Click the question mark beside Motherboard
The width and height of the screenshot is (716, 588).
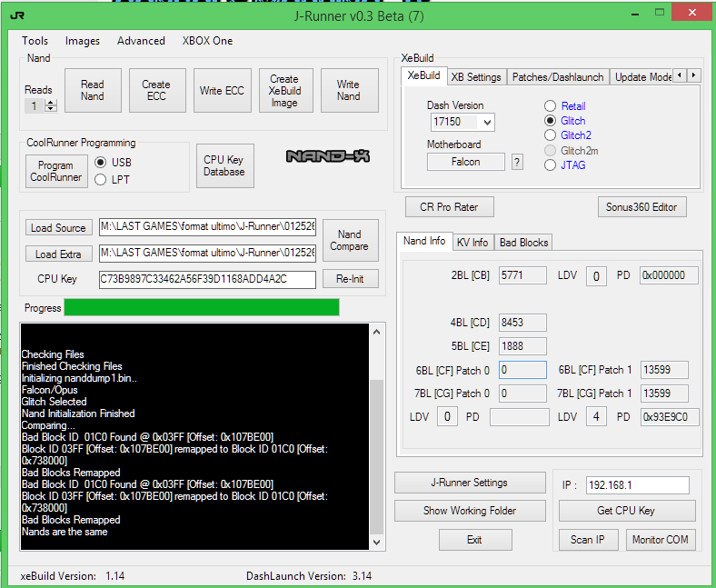point(517,162)
